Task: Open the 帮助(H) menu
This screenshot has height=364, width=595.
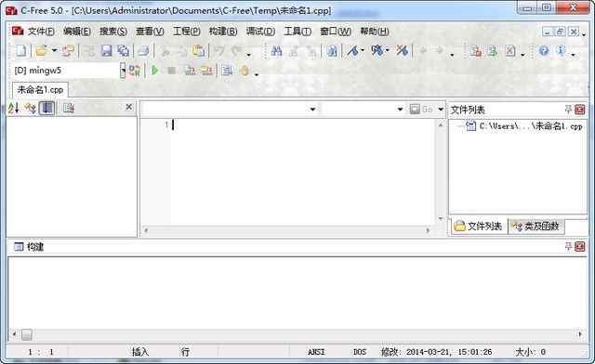Action: [375, 31]
